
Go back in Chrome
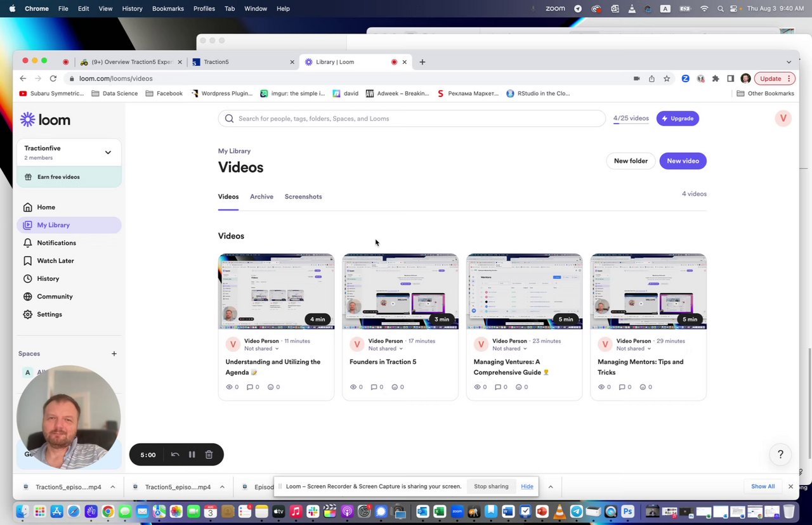(23, 79)
